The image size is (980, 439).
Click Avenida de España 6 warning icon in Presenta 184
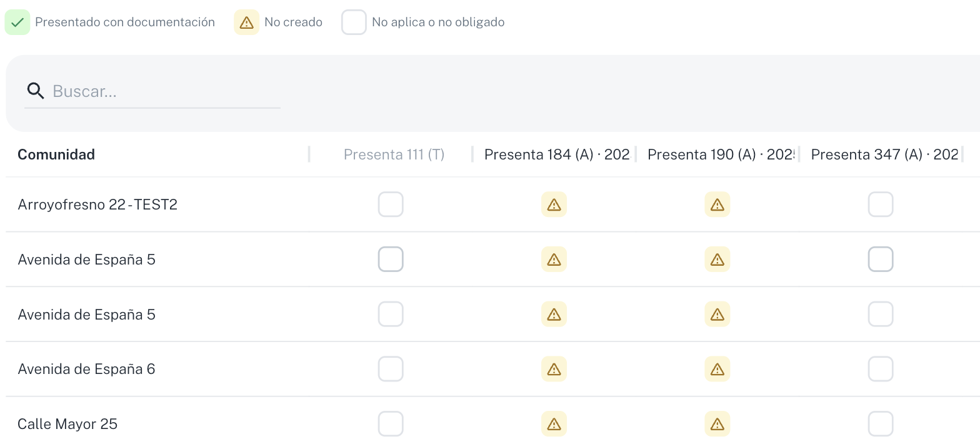pyautogui.click(x=554, y=369)
